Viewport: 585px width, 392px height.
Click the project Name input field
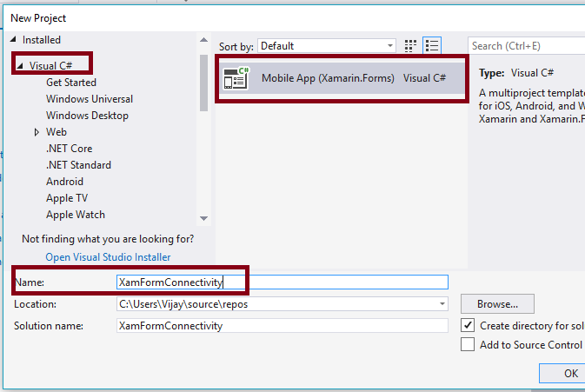coord(283,282)
